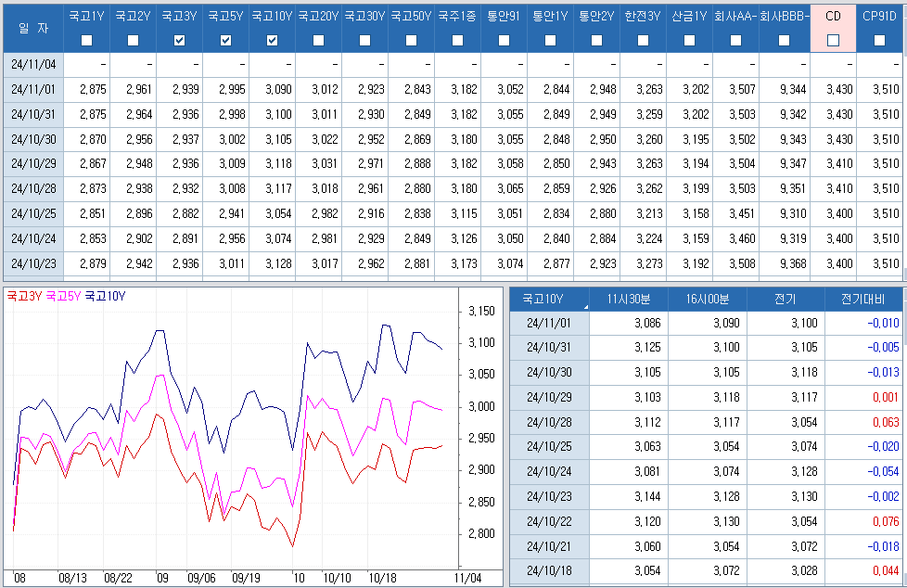Toggle the CD column checkbox
907x588 pixels.
pyautogui.click(x=833, y=40)
